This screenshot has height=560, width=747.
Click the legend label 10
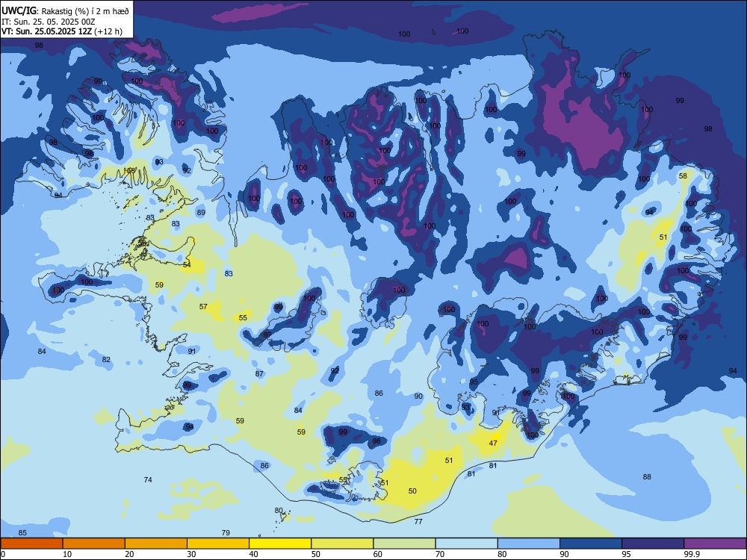(x=67, y=554)
